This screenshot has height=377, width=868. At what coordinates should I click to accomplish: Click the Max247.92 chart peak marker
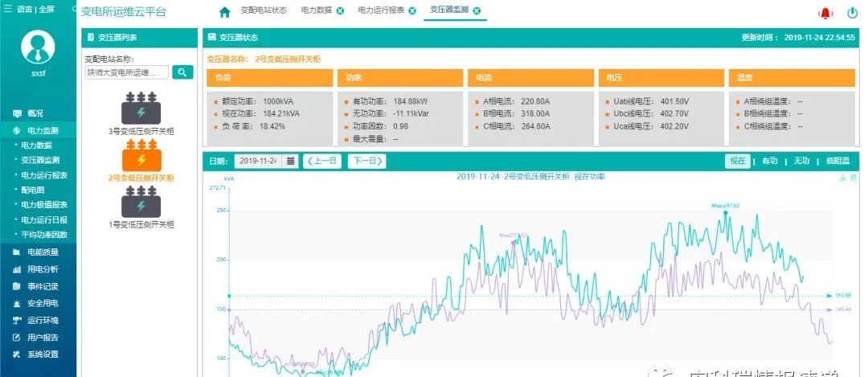pyautogui.click(x=725, y=212)
